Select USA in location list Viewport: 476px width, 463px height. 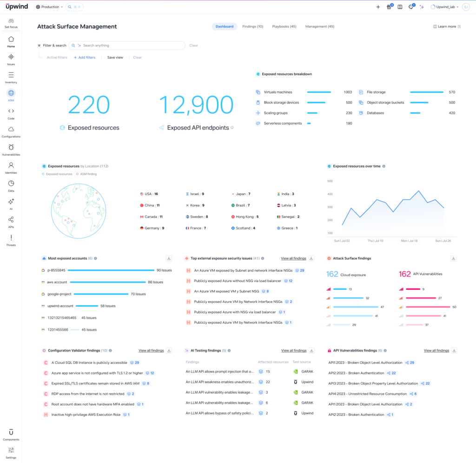pos(149,194)
